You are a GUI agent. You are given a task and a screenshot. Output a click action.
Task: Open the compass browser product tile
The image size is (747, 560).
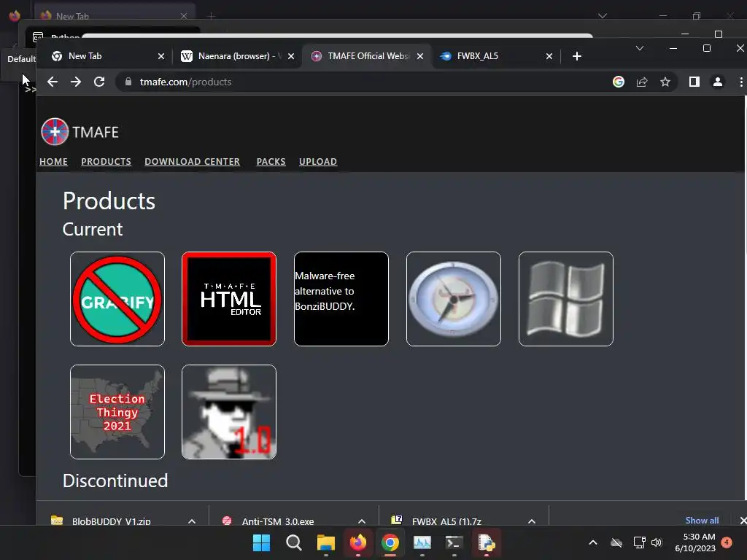point(454,299)
